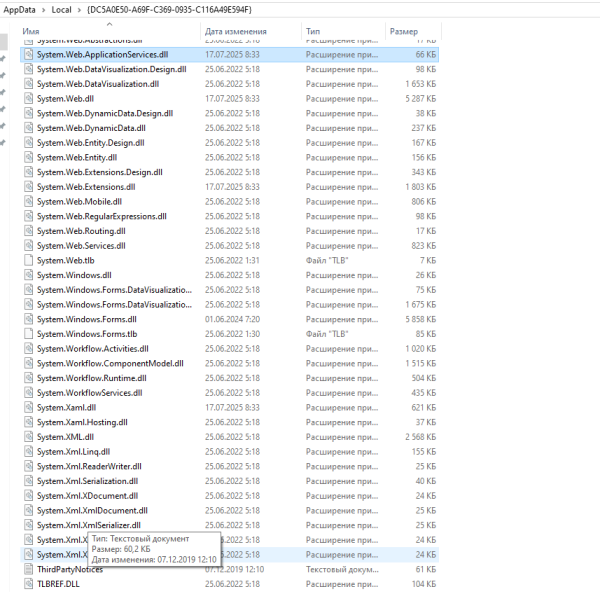Screen dimensions: 600x594
Task: Click the 5 287 КБ size value
Action: [421, 99]
